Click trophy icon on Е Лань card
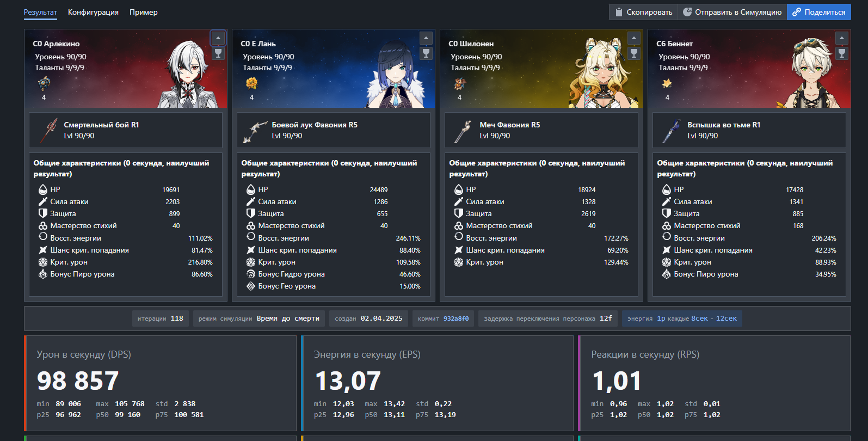Screen dimensions: 868x441 [426, 53]
